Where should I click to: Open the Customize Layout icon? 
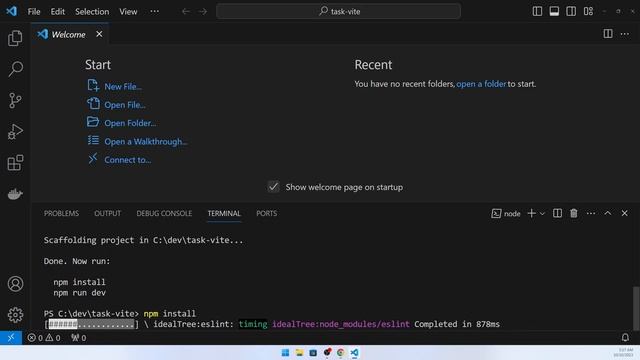(588, 11)
